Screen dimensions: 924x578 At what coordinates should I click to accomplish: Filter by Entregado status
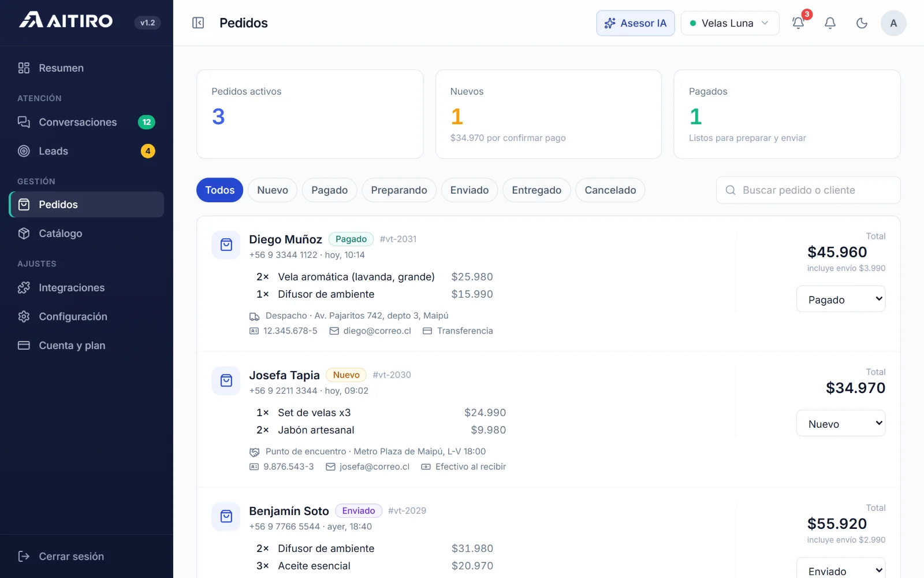[536, 190]
